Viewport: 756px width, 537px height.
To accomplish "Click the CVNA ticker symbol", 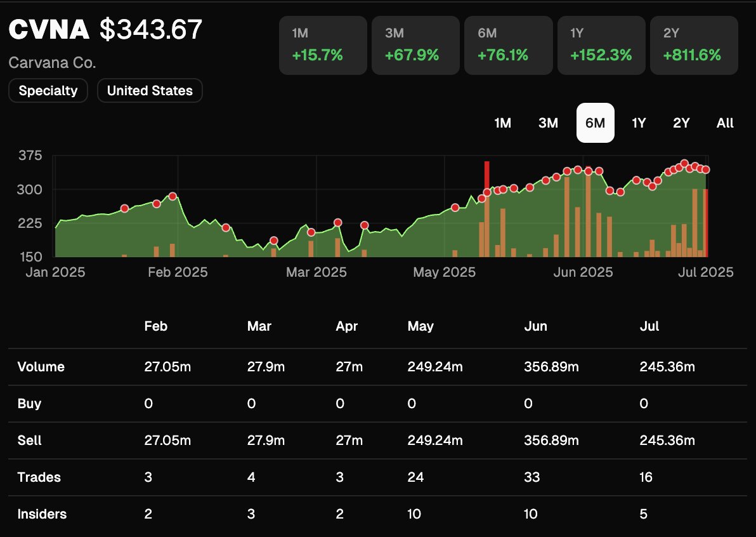I will click(x=49, y=29).
